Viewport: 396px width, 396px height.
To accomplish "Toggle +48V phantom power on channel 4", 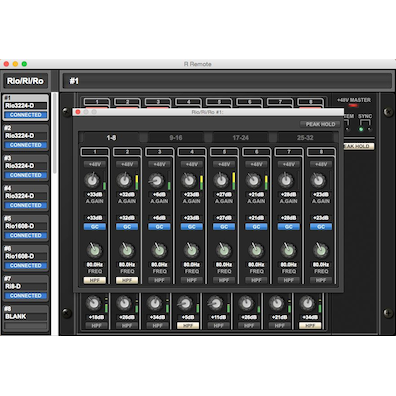I will pos(192,164).
